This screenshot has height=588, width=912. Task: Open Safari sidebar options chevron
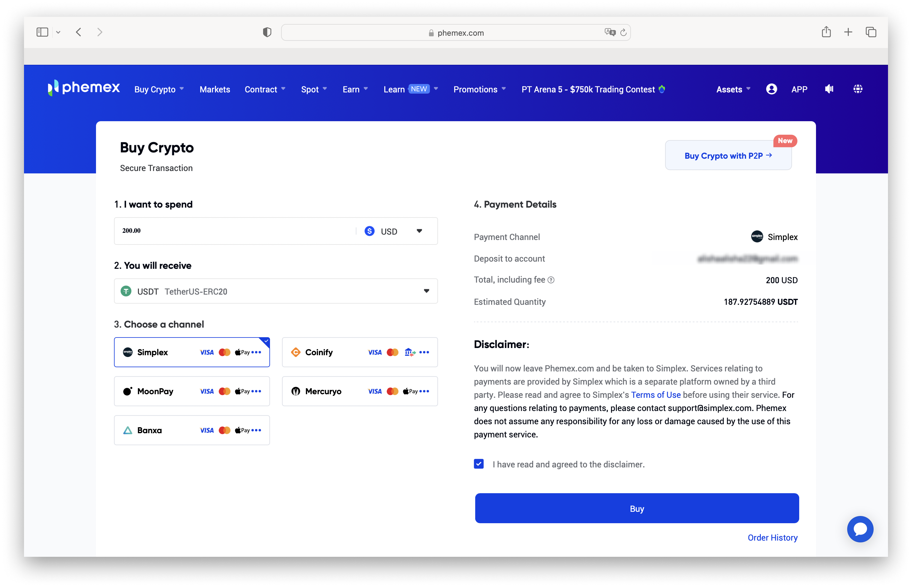coord(58,32)
